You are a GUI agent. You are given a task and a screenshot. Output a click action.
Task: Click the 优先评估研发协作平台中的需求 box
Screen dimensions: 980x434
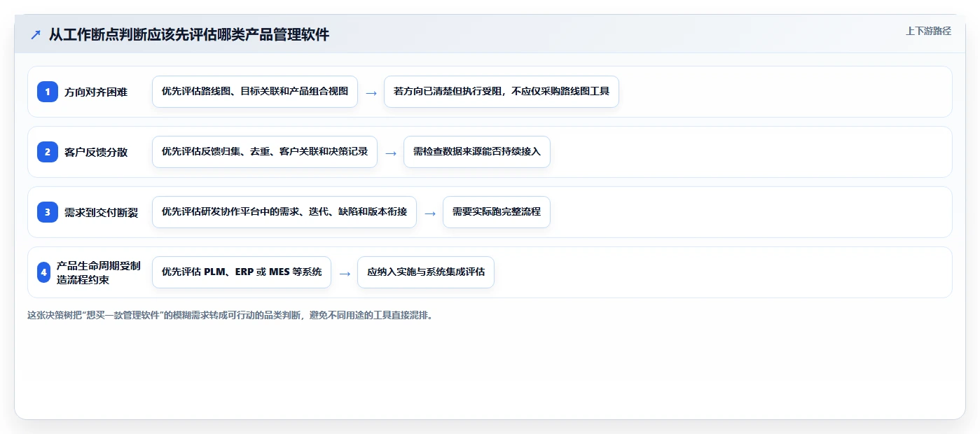pos(284,212)
